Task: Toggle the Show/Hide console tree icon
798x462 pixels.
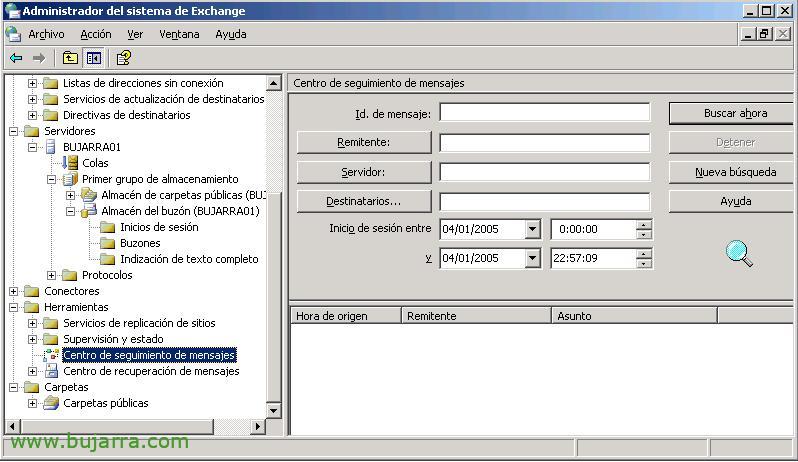Action: click(94, 58)
